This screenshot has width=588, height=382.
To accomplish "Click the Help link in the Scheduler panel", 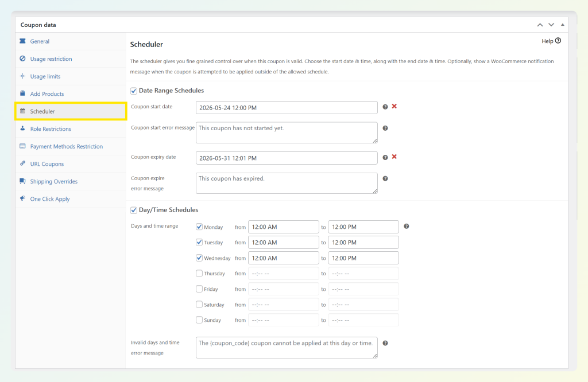I will (548, 41).
